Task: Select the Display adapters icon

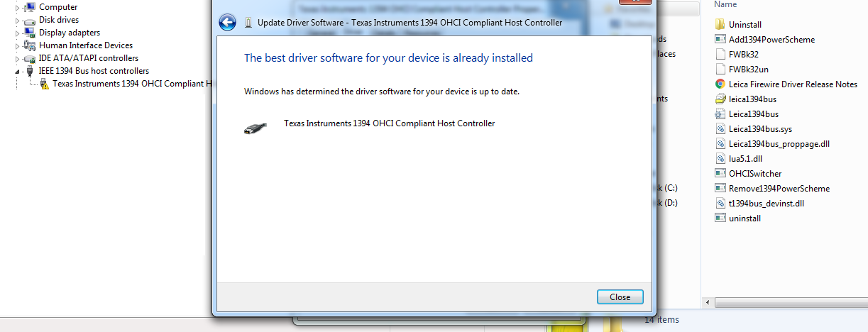Action: tap(29, 33)
